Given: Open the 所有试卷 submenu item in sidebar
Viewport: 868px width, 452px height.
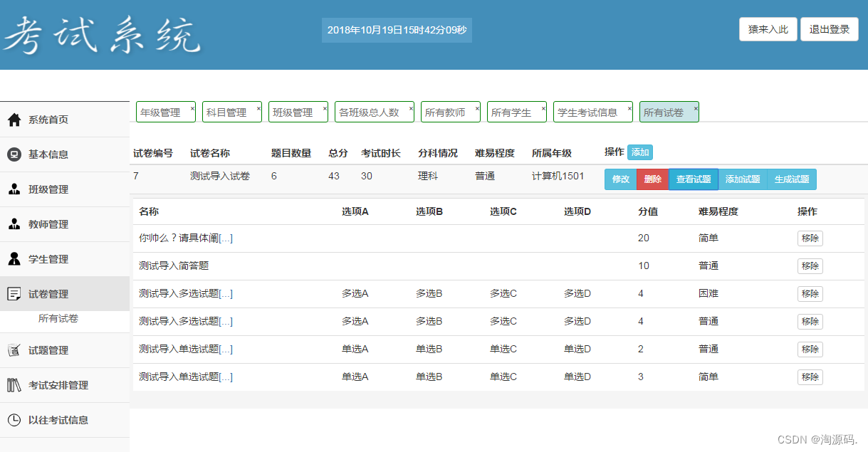Looking at the screenshot, I should [x=58, y=319].
